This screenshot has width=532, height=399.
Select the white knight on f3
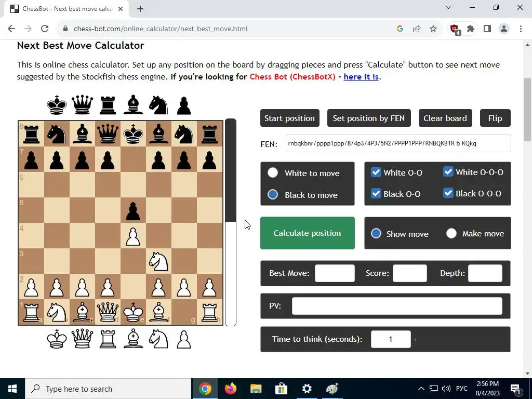[158, 261]
